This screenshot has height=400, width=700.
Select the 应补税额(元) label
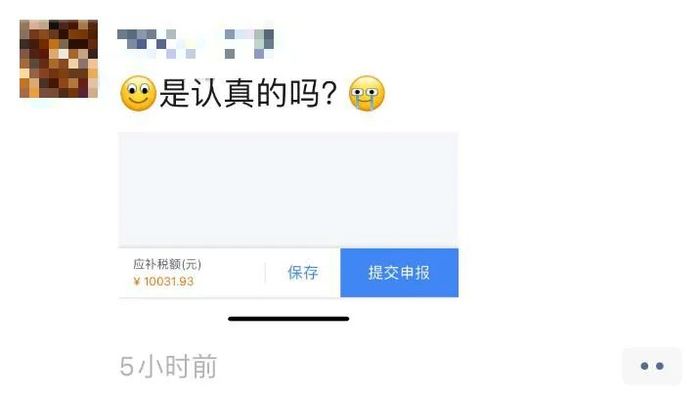pyautogui.click(x=167, y=264)
